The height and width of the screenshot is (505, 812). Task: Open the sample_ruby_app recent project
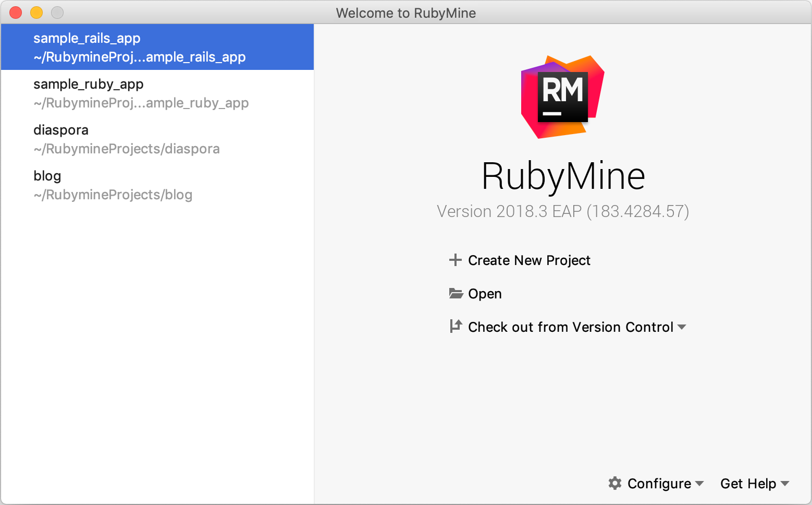click(x=157, y=93)
